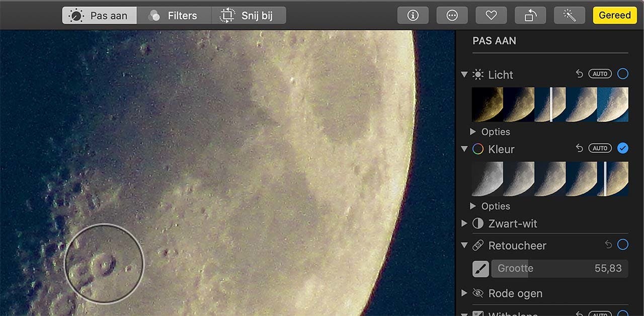Click the yellow Gereed button

615,16
